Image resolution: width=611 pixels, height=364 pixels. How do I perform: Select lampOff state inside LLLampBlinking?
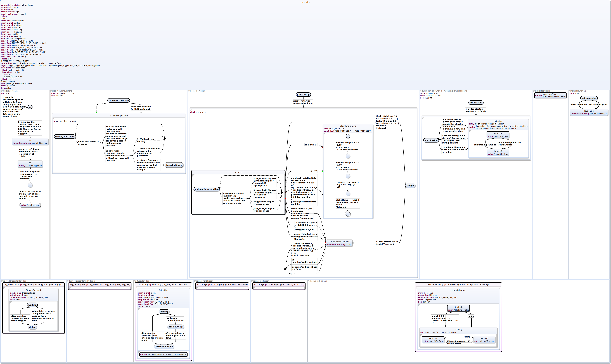(484, 340)
